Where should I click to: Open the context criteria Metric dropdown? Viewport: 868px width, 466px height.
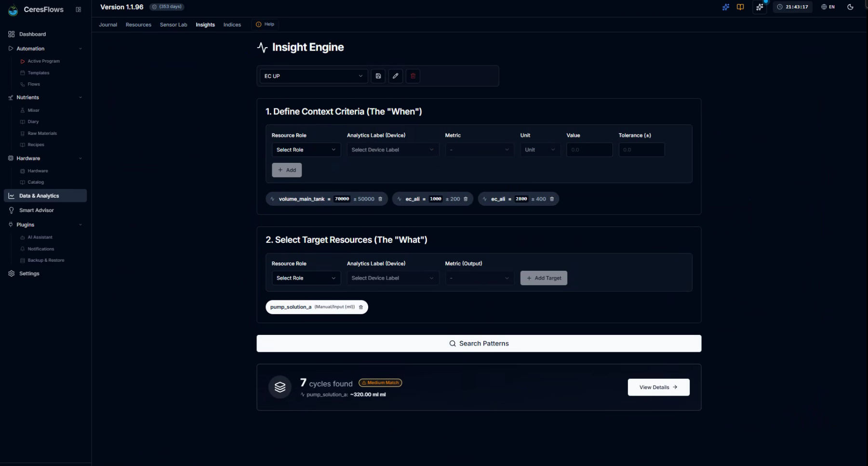tap(480, 150)
